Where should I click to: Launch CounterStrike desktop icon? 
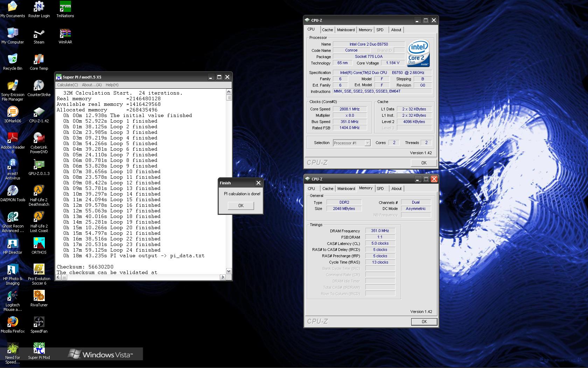coord(39,88)
